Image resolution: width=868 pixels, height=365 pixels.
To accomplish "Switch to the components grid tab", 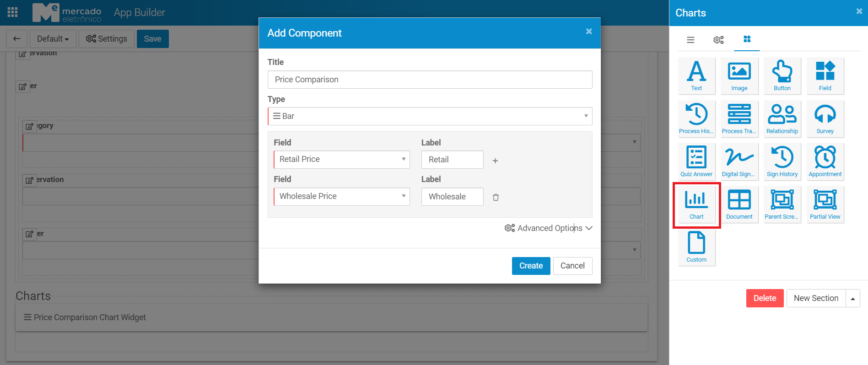I will (x=747, y=39).
